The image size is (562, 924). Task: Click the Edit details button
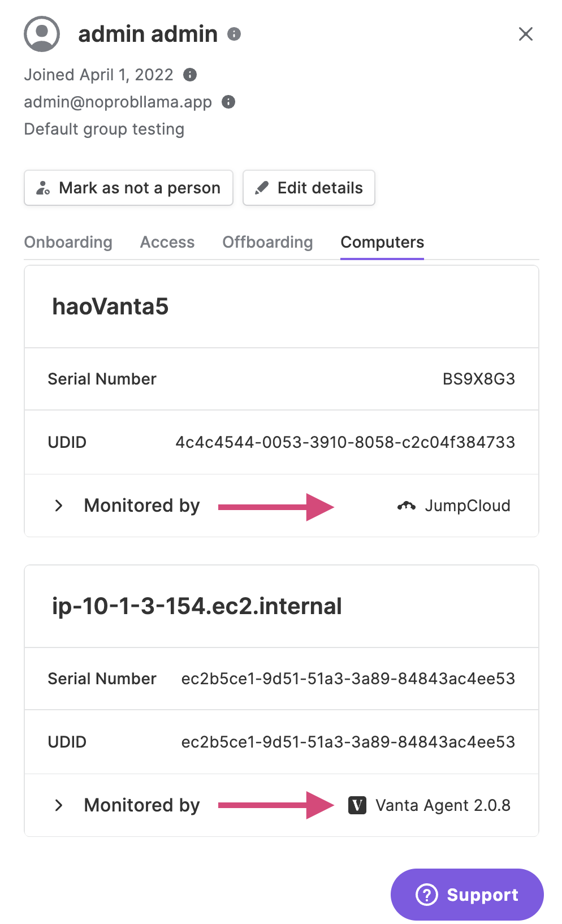[309, 188]
